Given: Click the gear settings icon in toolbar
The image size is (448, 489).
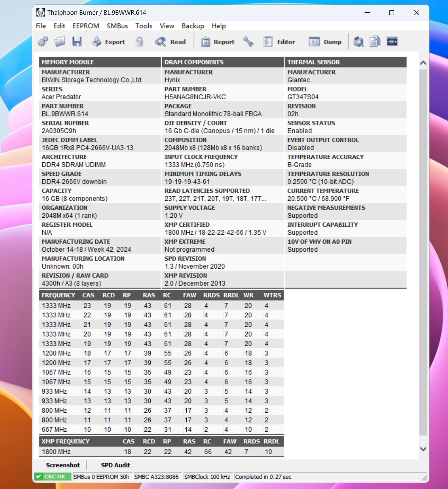Looking at the screenshot, I should point(43,42).
